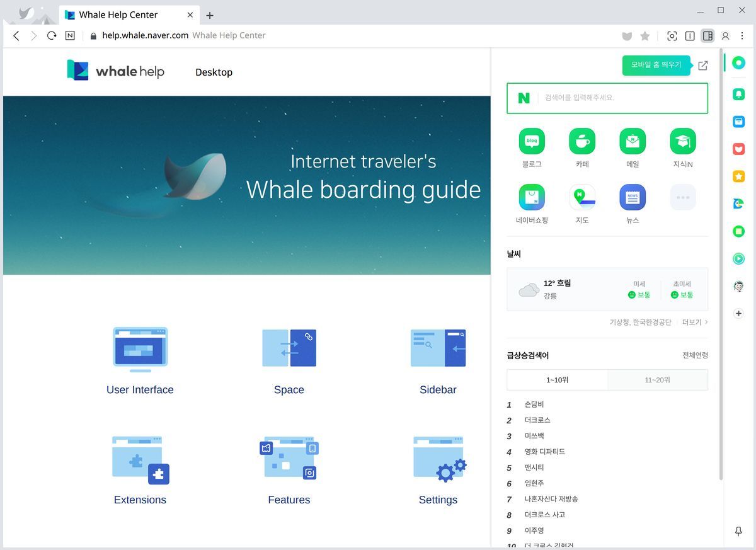Screen dimensions: 756x550
Task: Open the Naver home button beside reload
Action: 70,36
